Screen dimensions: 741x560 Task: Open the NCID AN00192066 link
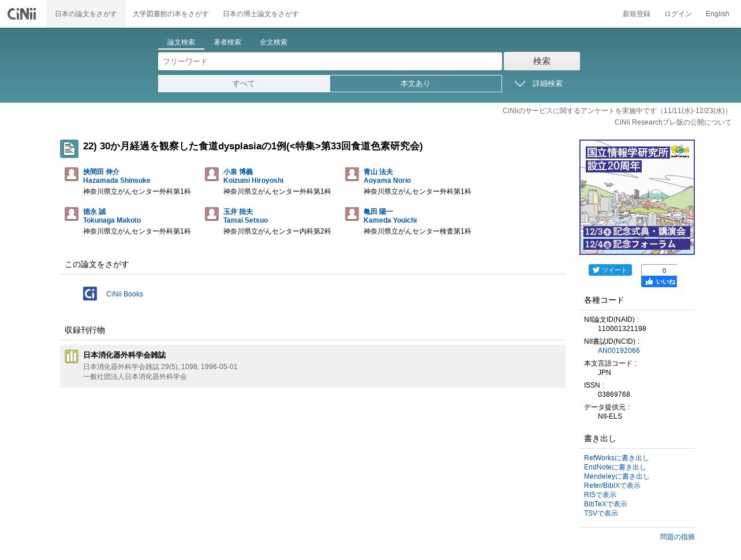(x=619, y=351)
